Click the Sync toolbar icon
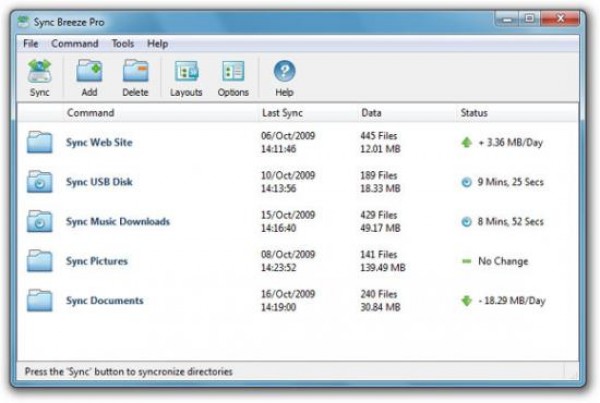 click(39, 72)
